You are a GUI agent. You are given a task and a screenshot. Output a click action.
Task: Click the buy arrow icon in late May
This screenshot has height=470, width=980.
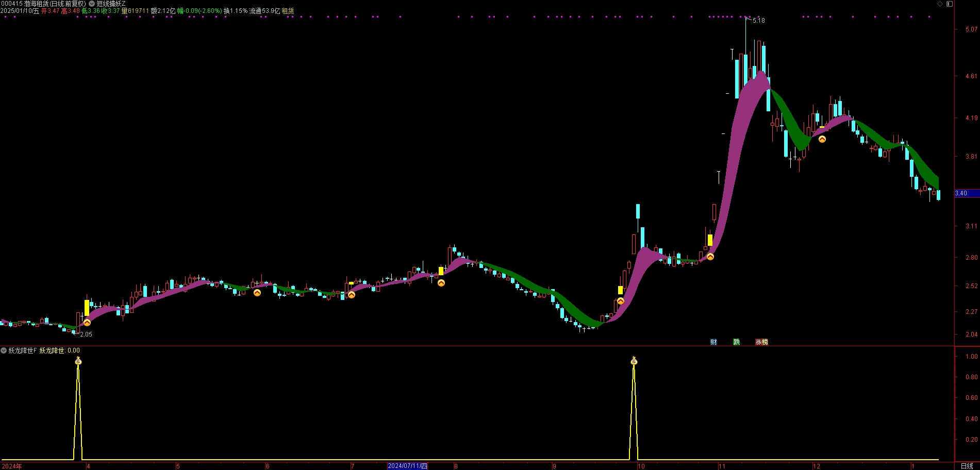pos(257,293)
